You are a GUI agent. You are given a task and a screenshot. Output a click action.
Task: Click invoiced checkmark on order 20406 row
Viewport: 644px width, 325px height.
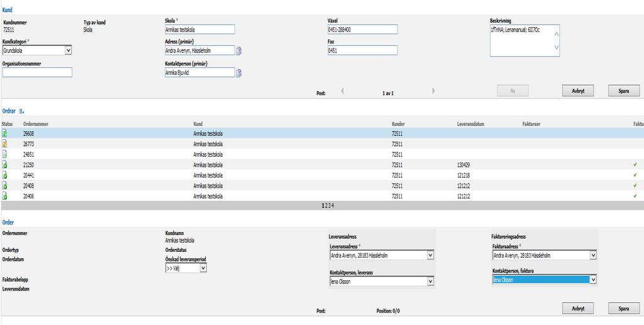tap(635, 197)
